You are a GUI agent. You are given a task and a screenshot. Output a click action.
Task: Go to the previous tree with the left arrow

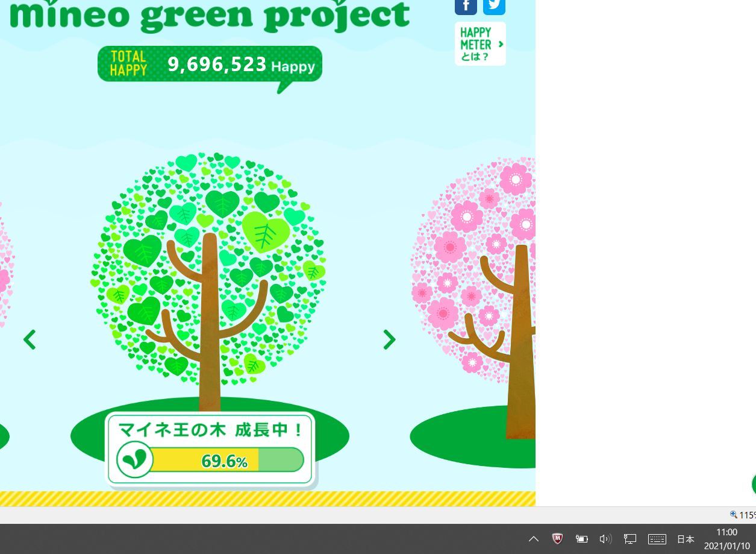30,339
